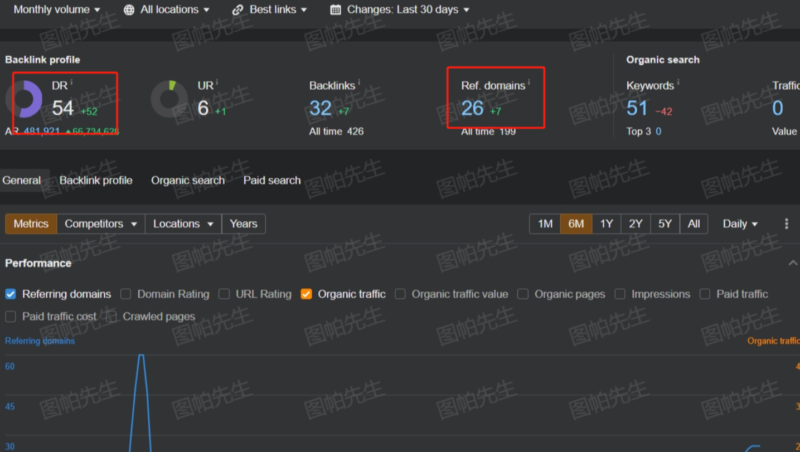The image size is (800, 452).
Task: Click the UR donut chart icon
Action: click(x=167, y=98)
